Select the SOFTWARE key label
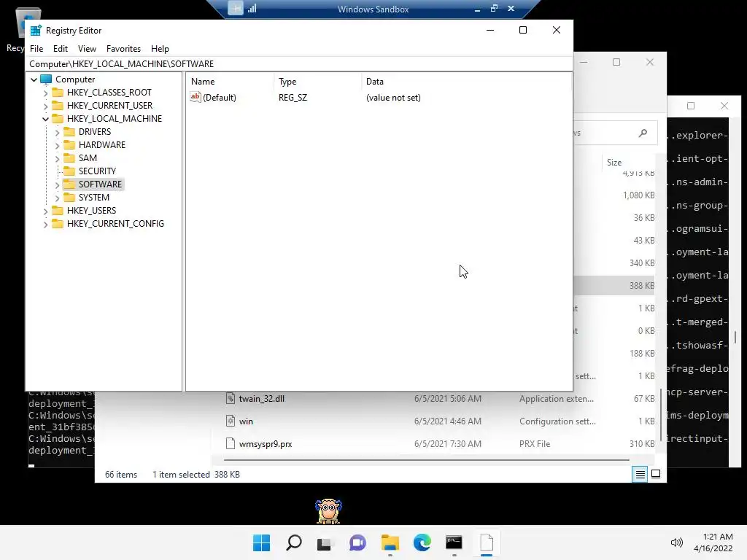This screenshot has width=747, height=560. coord(100,184)
